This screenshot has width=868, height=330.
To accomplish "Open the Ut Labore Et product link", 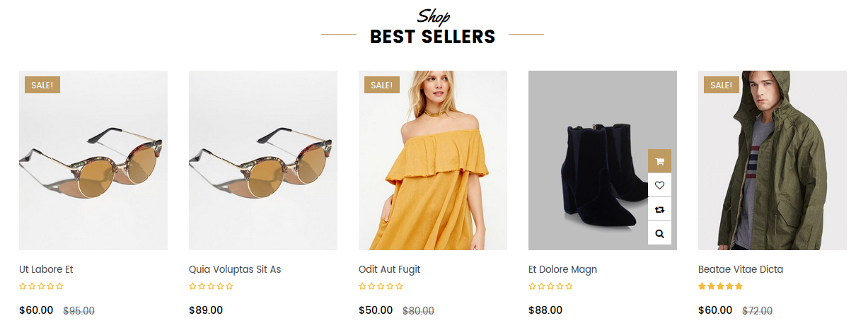I will pos(46,269).
